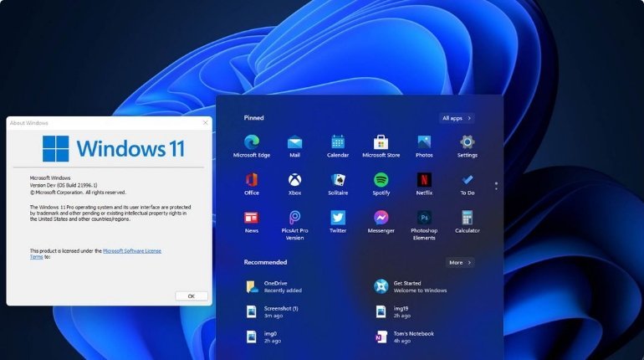Screen dimensions: 644x360
Task: Launch the Photos app
Action: 424,146
